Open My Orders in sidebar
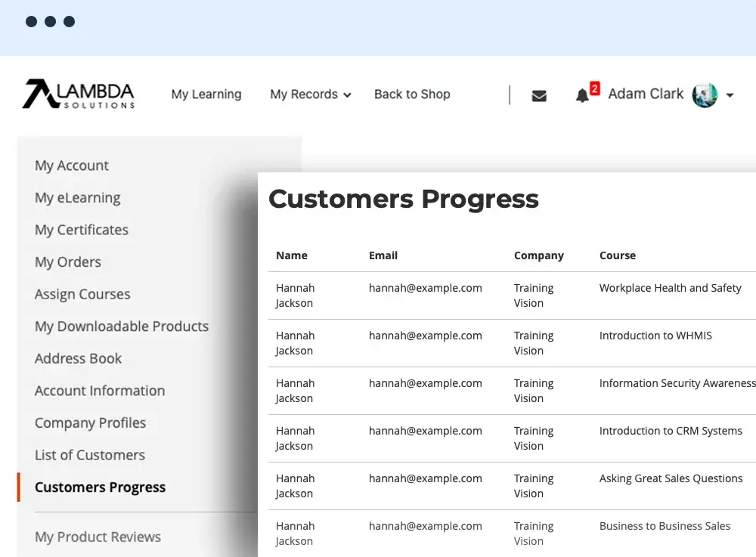This screenshot has height=557, width=756. [68, 262]
